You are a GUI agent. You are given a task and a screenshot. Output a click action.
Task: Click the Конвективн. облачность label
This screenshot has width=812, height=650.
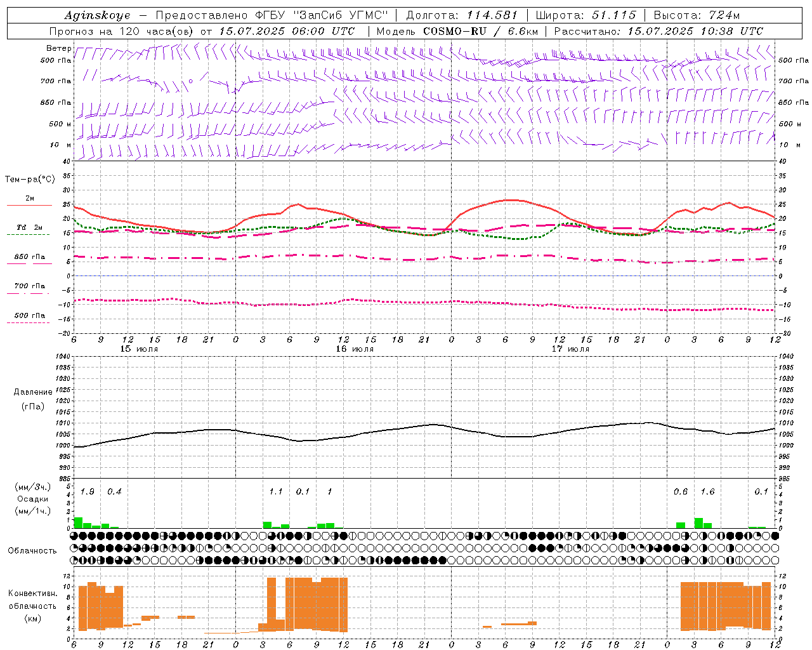32,599
